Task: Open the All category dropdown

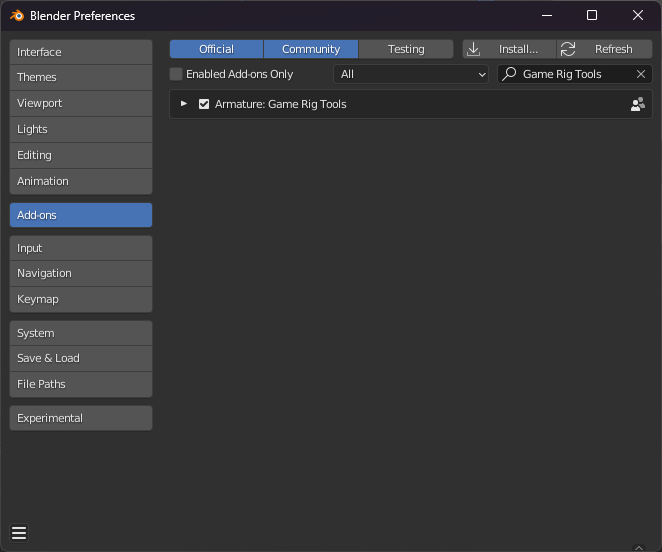Action: [411, 74]
